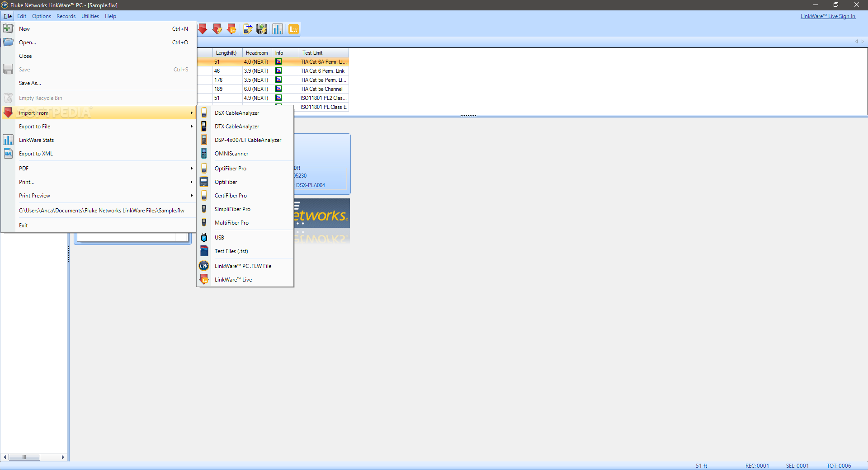Select DSP-4x00/LT CableAnalyzer import option
The width and height of the screenshot is (868, 470).
pyautogui.click(x=245, y=140)
